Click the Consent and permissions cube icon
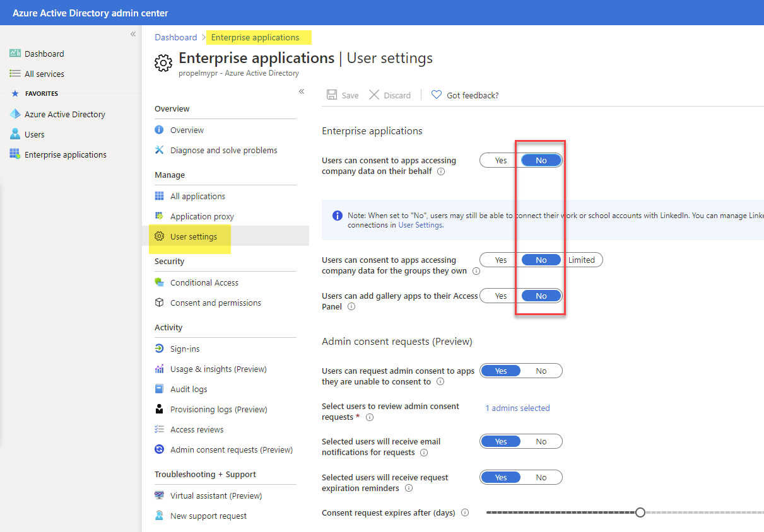Image resolution: width=764 pixels, height=532 pixels. coord(159,303)
